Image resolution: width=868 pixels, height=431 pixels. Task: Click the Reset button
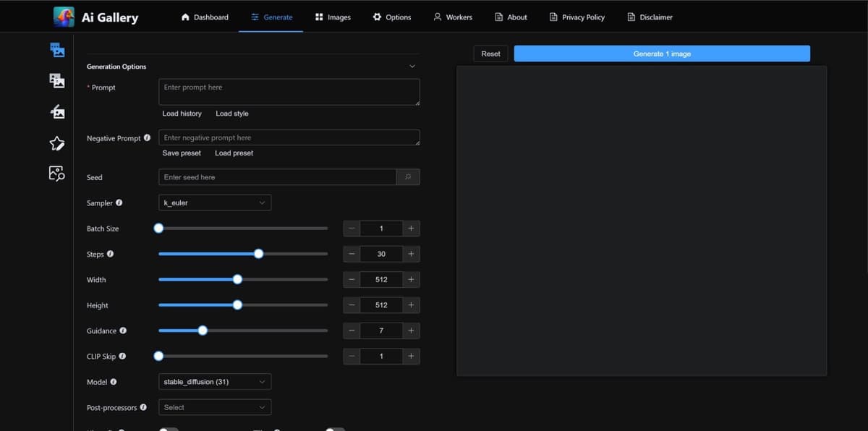(490, 54)
